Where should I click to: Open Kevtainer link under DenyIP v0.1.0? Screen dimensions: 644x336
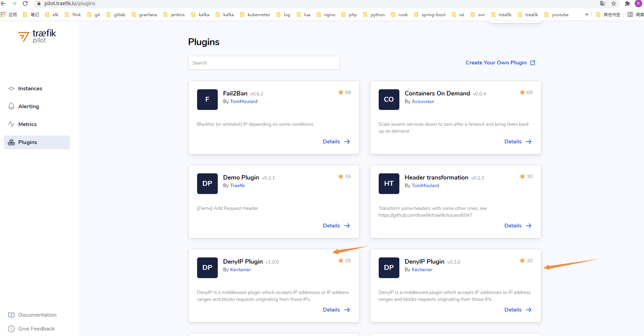[x=422, y=269]
